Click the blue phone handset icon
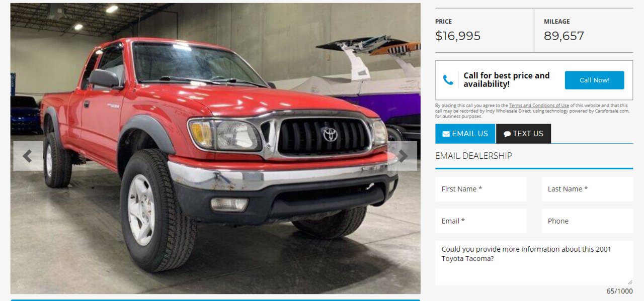The height and width of the screenshot is (301, 644). [x=448, y=80]
